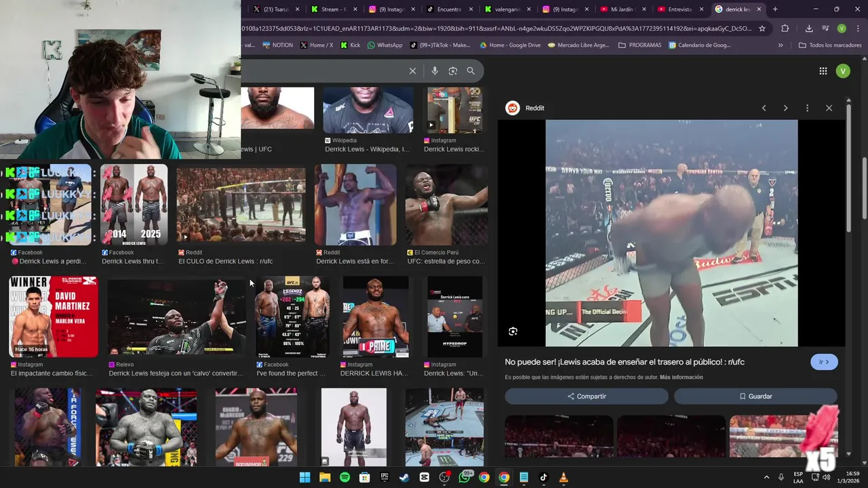Open Derrick Lewis - Wikipedia result
Screen dimensions: 868x488
[367, 149]
